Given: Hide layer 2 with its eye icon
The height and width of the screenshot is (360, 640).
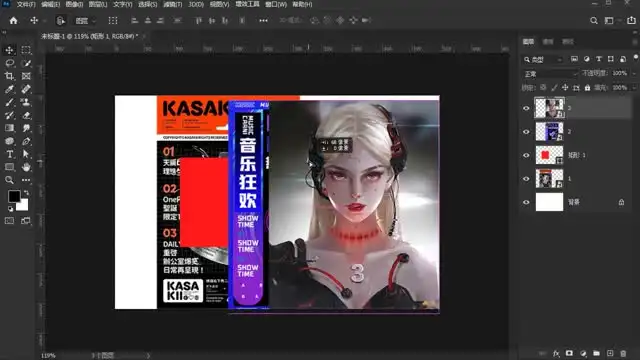Looking at the screenshot, I should point(526,132).
